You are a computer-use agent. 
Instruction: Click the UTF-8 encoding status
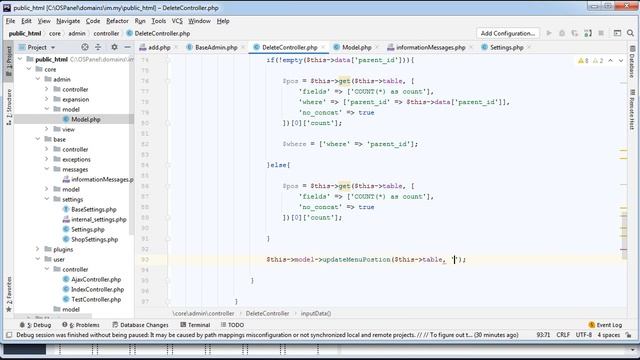pos(584,335)
